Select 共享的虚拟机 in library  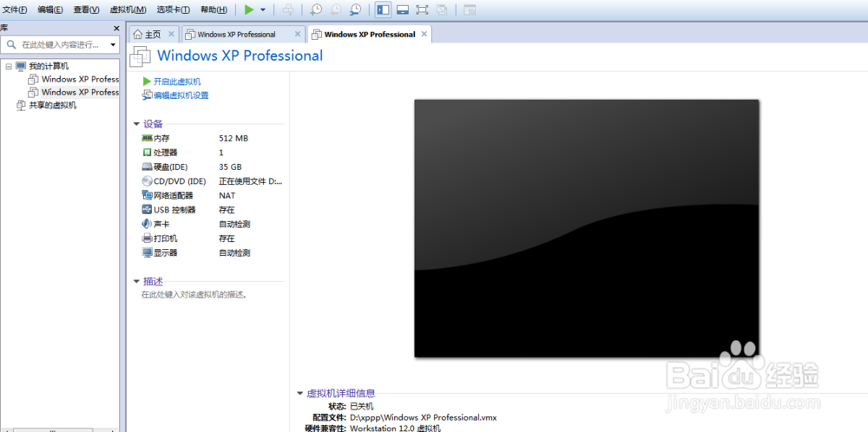[53, 105]
